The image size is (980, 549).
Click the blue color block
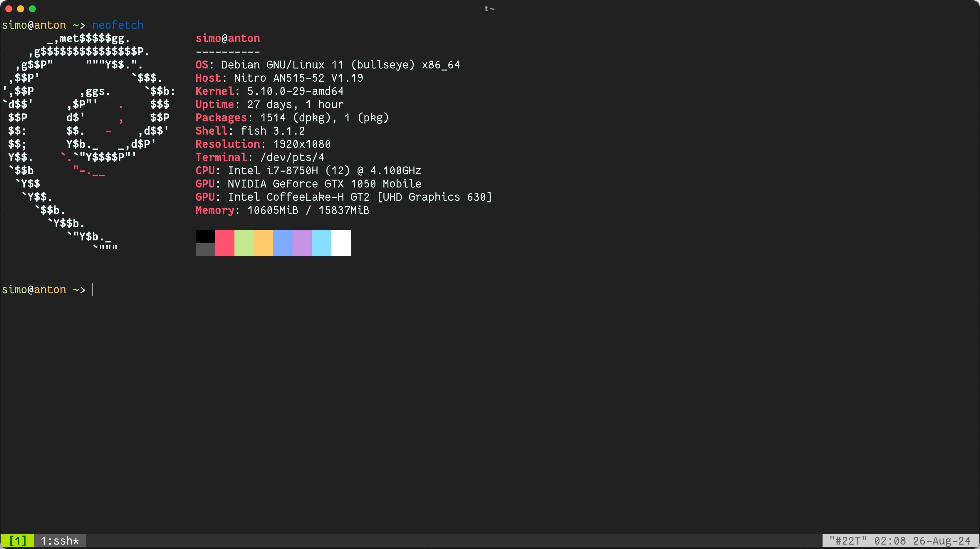[x=283, y=243]
